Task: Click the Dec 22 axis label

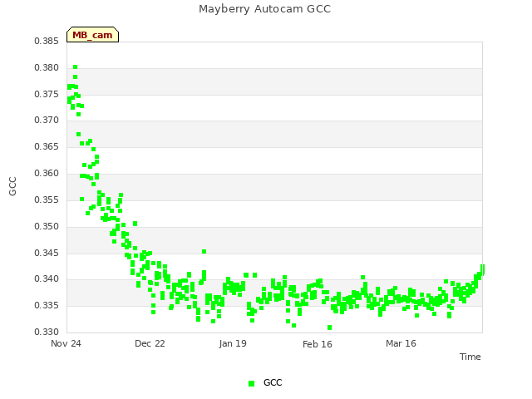Action: point(150,343)
